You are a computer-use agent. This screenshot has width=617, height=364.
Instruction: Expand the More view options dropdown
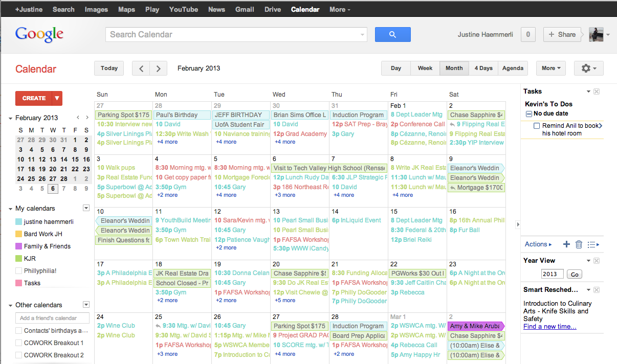click(x=550, y=68)
